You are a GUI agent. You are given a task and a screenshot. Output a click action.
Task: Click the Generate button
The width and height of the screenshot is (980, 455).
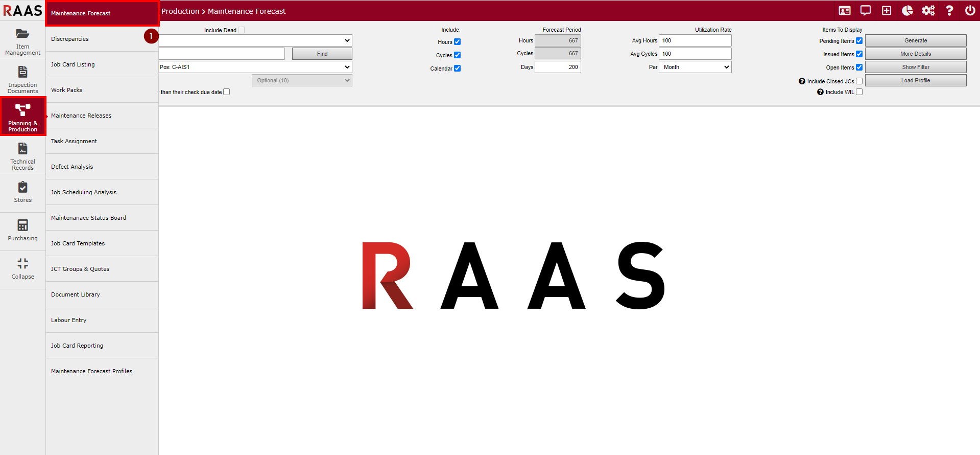[915, 40]
